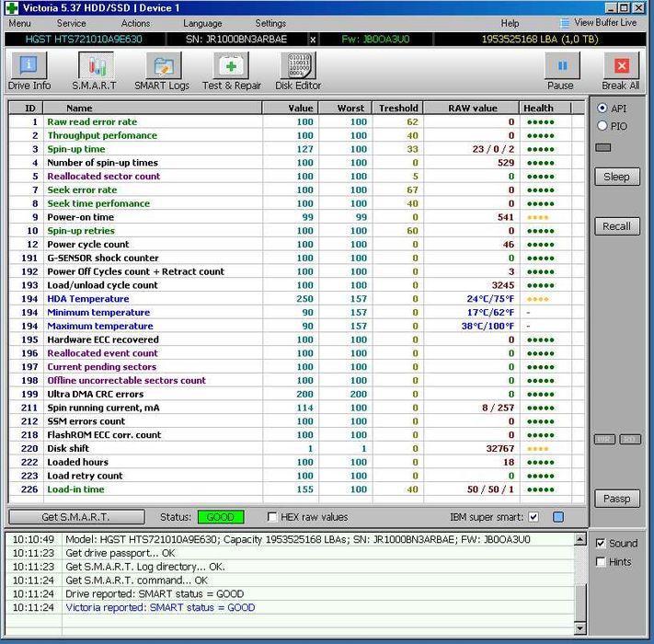The image size is (654, 644).
Task: Select the API radio button
Action: [602, 108]
